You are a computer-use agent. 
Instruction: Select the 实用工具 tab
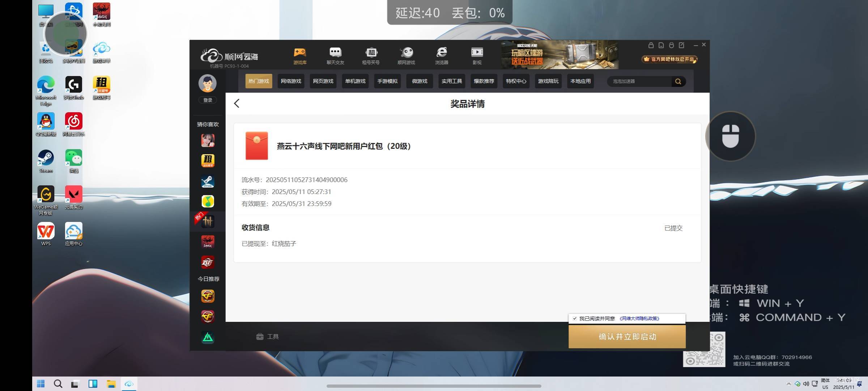452,81
